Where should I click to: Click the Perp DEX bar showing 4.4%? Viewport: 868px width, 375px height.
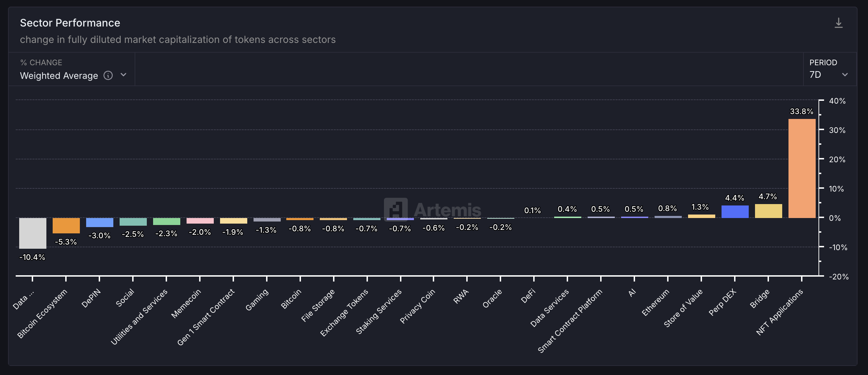coord(735,211)
